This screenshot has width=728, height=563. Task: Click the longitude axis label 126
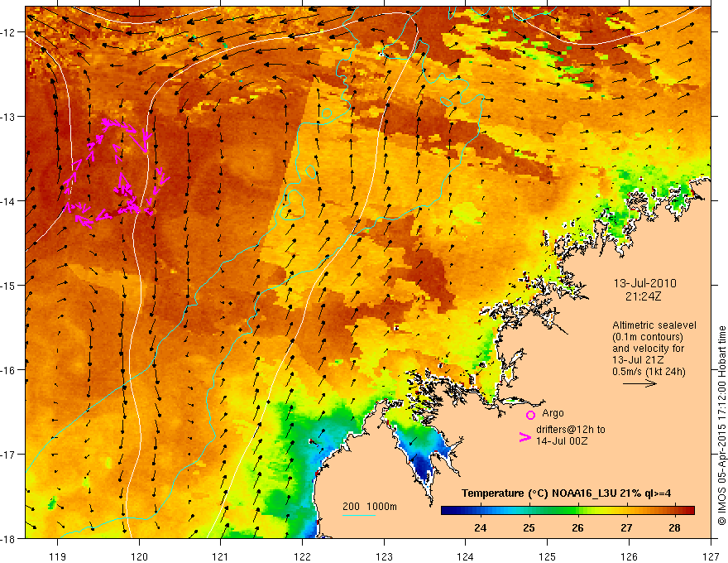point(629,556)
